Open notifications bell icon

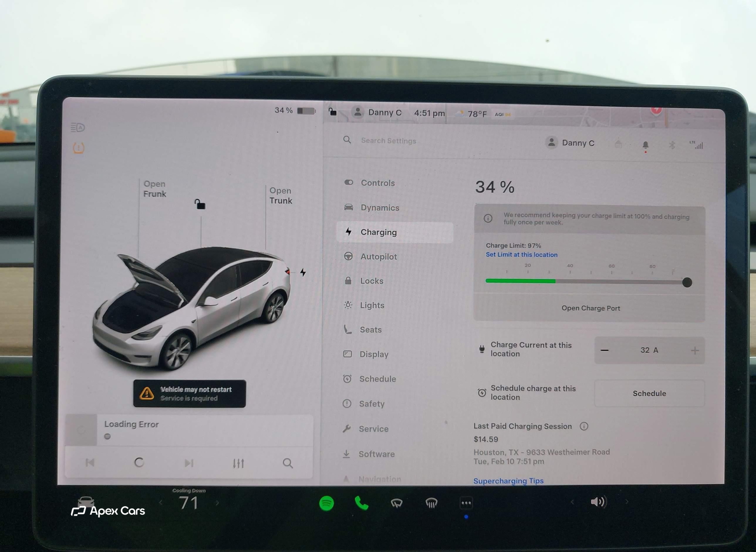click(x=645, y=145)
